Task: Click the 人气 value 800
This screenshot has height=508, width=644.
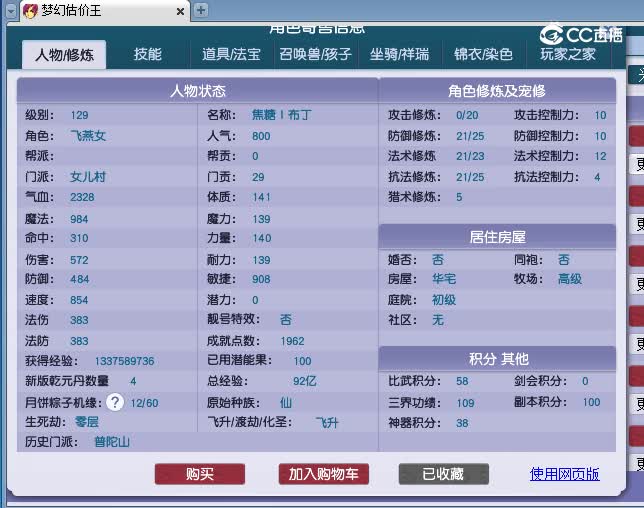Action: coord(261,136)
